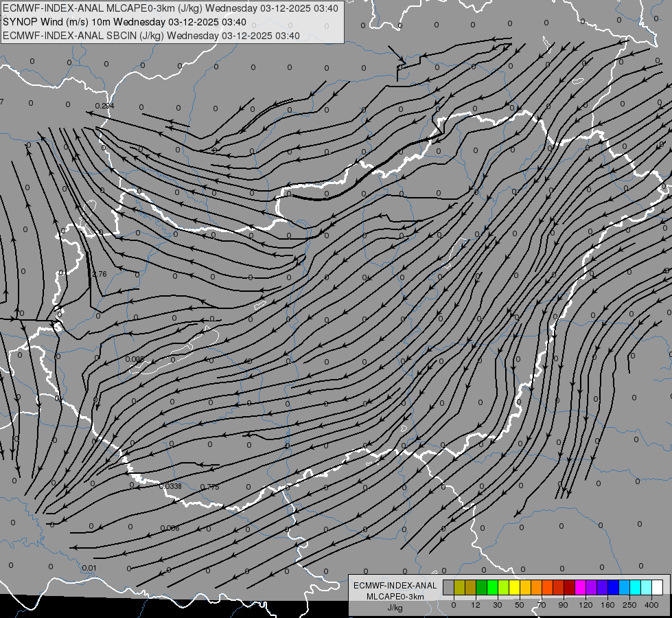Click the MLCAPE0-3km title line in header
Image resolution: width=672 pixels, height=618 pixels.
(x=170, y=8)
